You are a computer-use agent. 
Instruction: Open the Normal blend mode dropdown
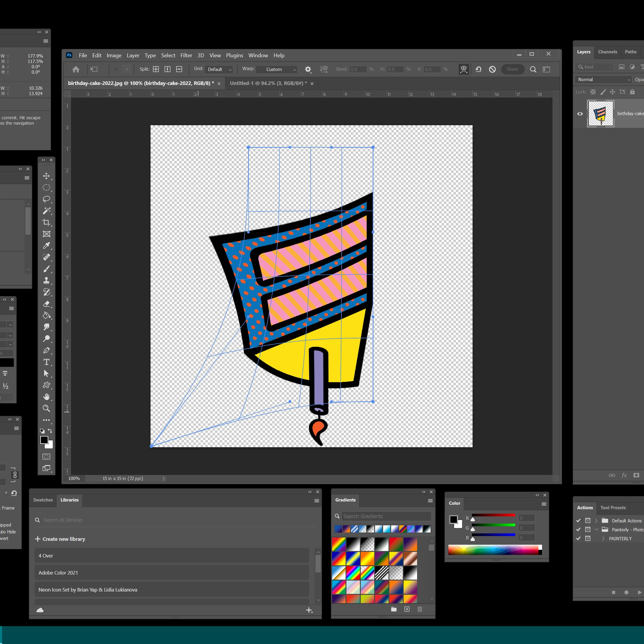pyautogui.click(x=604, y=79)
